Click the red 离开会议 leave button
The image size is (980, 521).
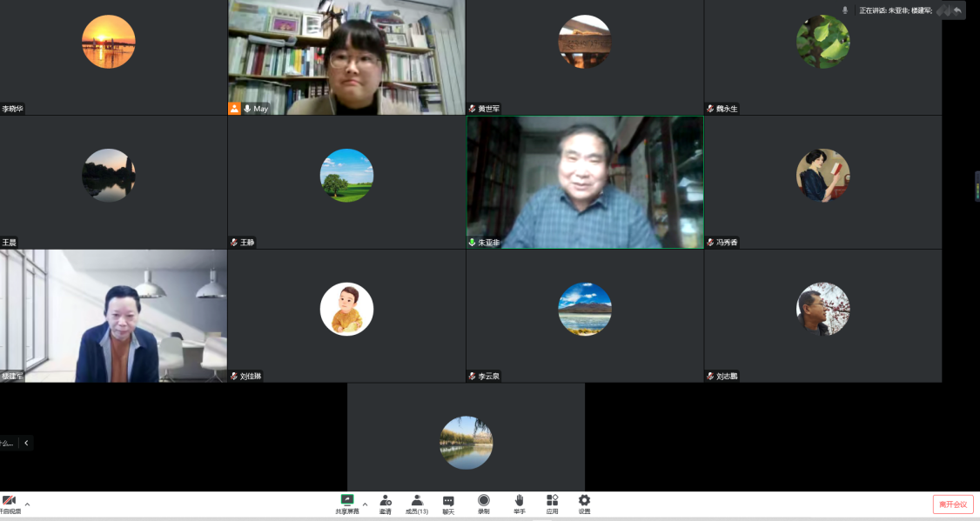pos(953,504)
